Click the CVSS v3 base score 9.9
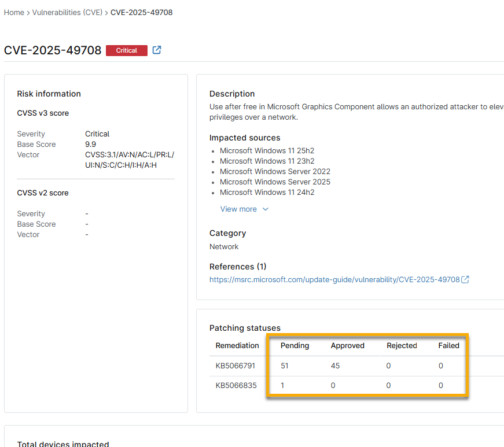Viewport: 504px width, 447px height. coord(91,145)
